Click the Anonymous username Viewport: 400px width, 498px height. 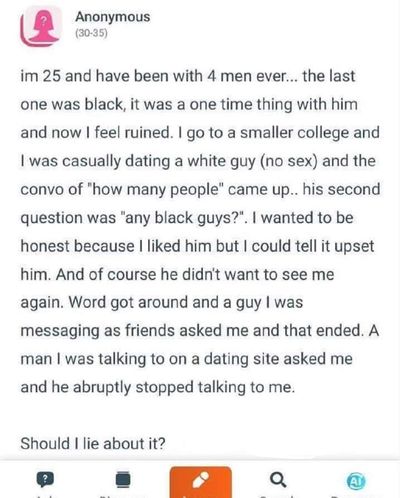pyautogui.click(x=113, y=17)
